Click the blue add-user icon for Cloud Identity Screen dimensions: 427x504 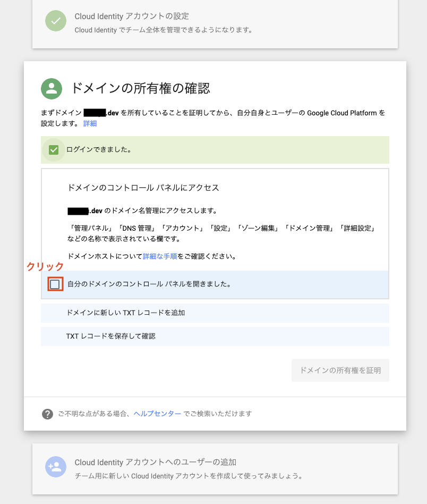click(x=56, y=467)
